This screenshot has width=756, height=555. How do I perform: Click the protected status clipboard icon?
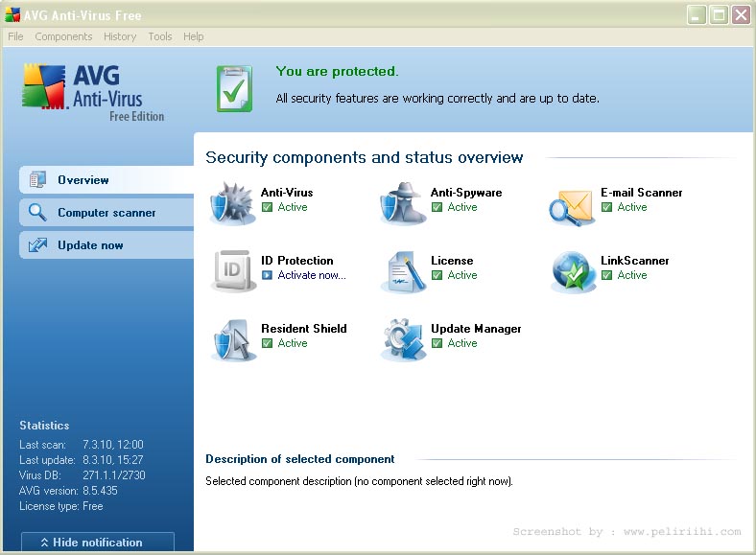coord(234,88)
